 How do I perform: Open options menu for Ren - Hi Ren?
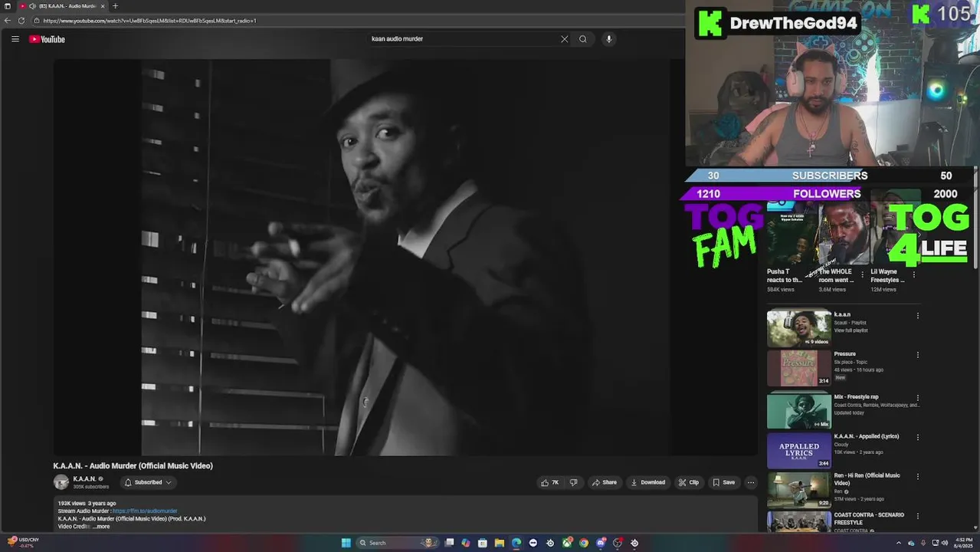[917, 476]
